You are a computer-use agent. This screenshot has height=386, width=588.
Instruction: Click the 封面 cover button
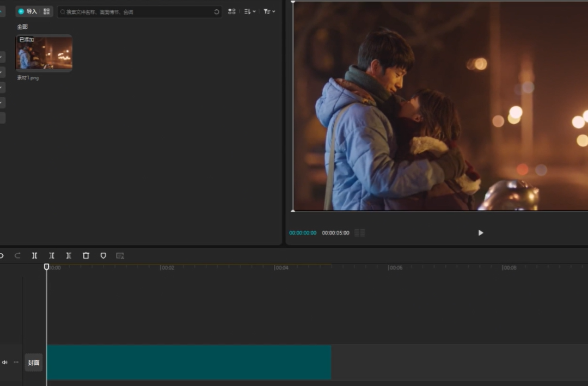(34, 363)
